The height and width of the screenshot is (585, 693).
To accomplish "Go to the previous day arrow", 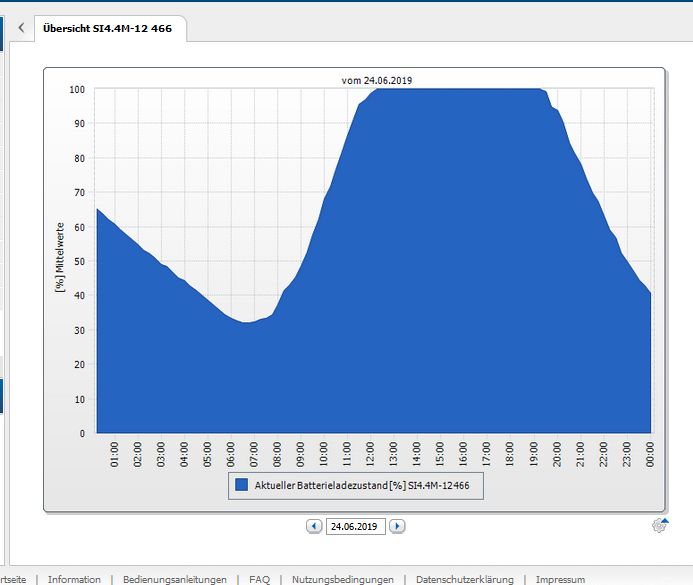I will click(314, 526).
